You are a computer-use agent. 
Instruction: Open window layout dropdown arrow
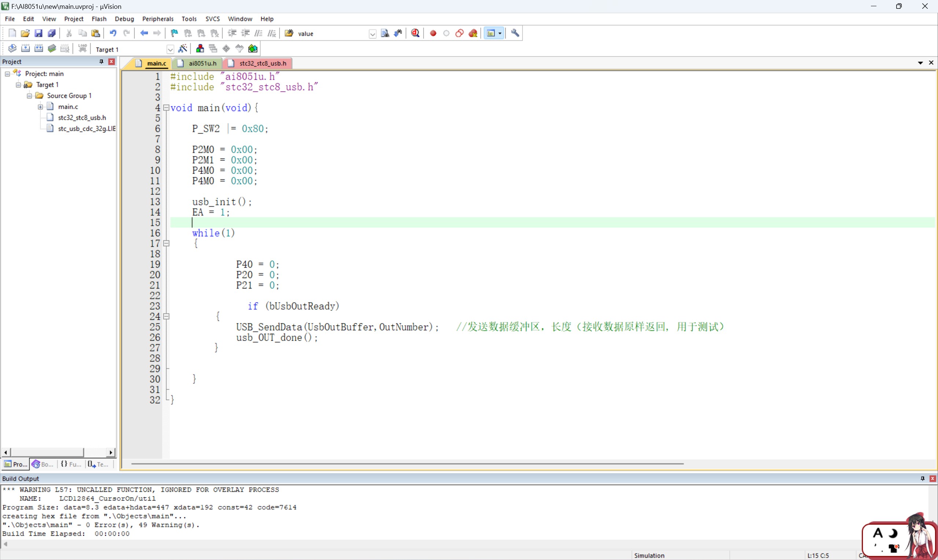(500, 33)
